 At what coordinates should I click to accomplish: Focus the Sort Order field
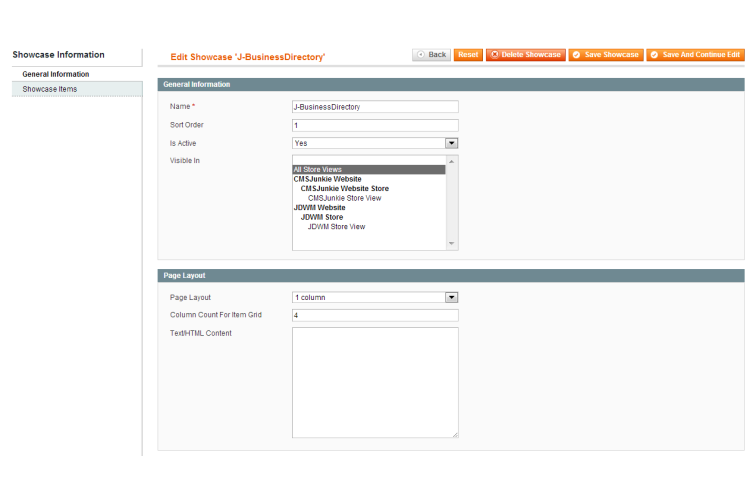[x=375, y=125]
